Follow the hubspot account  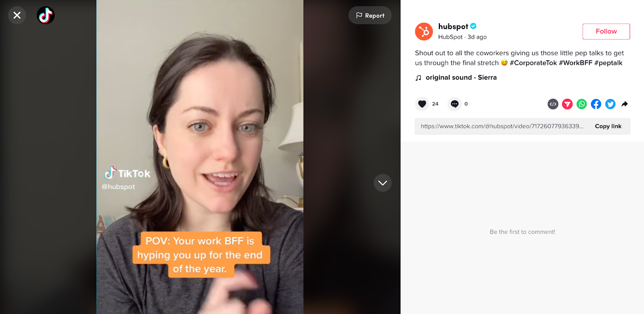606,31
